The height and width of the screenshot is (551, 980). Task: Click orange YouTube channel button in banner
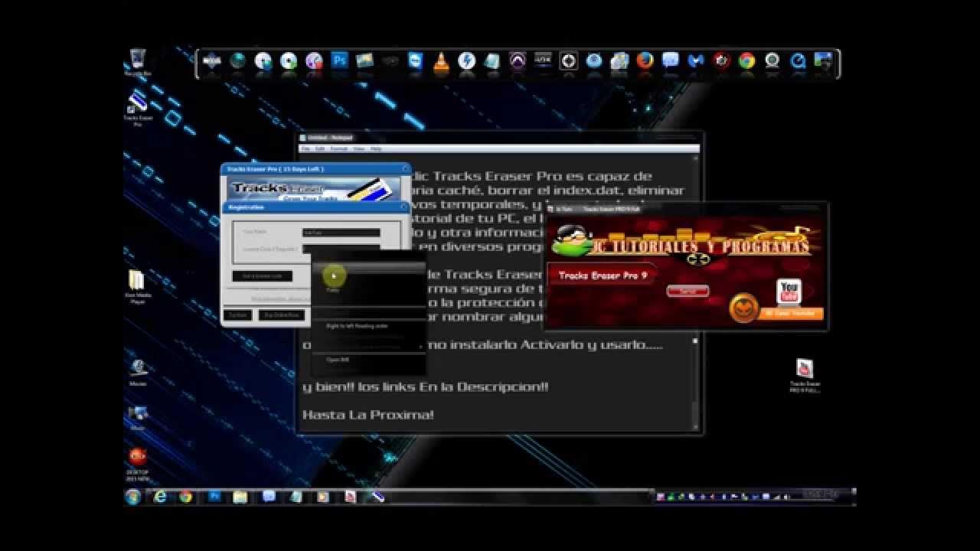coord(790,313)
